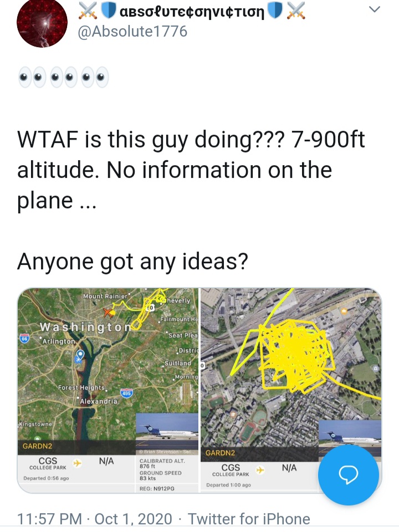Tap the REG: N912PG registration text
Viewport: 399px width, 532px height.
tap(157, 489)
